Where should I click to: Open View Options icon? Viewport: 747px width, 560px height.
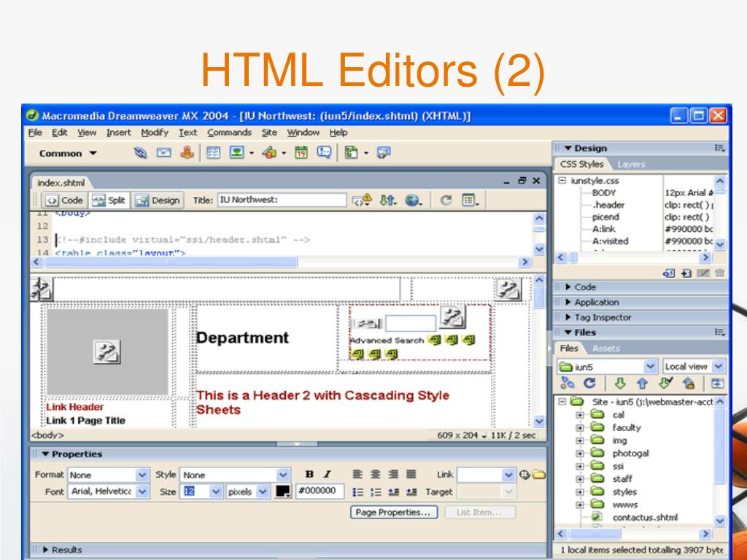click(471, 200)
